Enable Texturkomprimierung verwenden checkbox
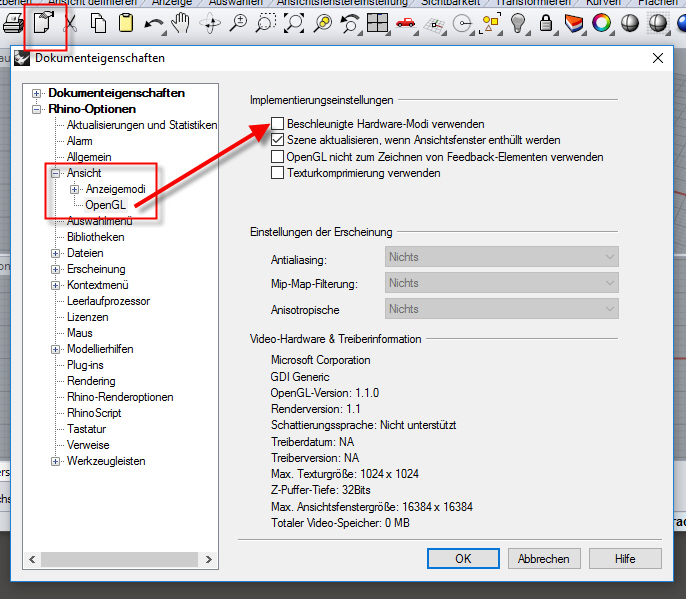Screen dimensions: 686x599 [278, 173]
